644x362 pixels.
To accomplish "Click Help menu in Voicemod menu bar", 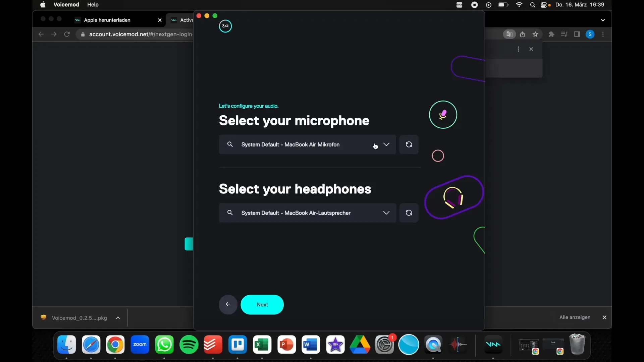I will click(93, 4).
